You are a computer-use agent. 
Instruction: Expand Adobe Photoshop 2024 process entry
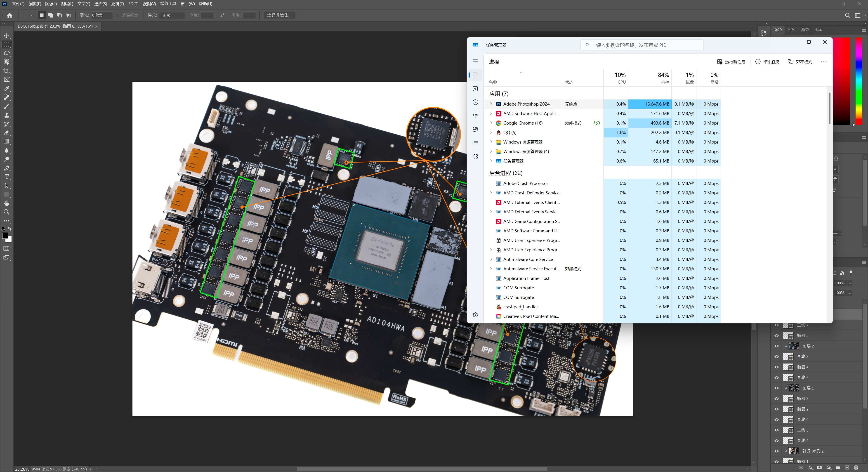[x=491, y=104]
